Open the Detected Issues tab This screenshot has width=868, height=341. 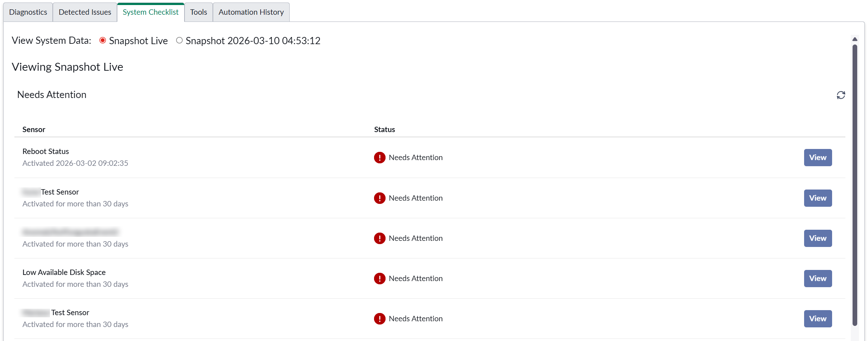tap(85, 12)
